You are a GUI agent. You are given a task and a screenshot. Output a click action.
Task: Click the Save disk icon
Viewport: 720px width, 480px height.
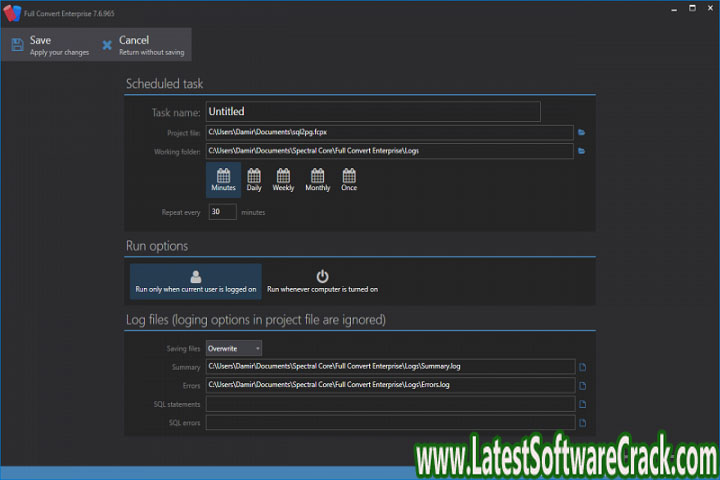click(17, 45)
